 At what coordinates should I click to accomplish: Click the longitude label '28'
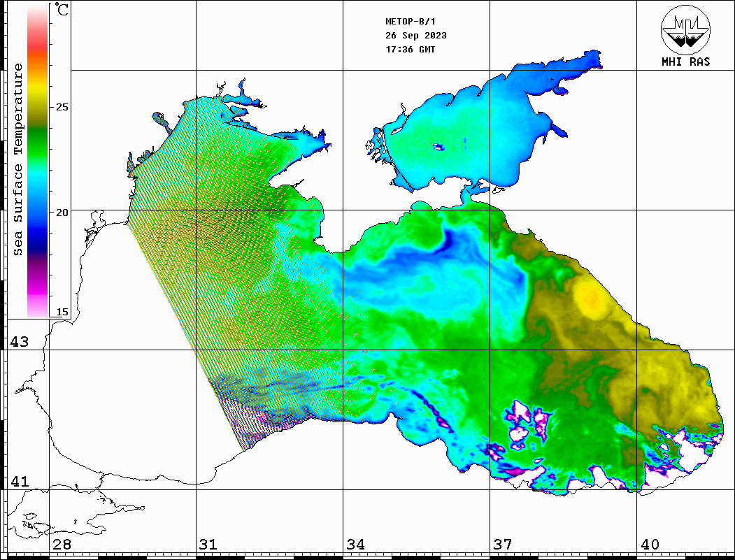(x=62, y=545)
